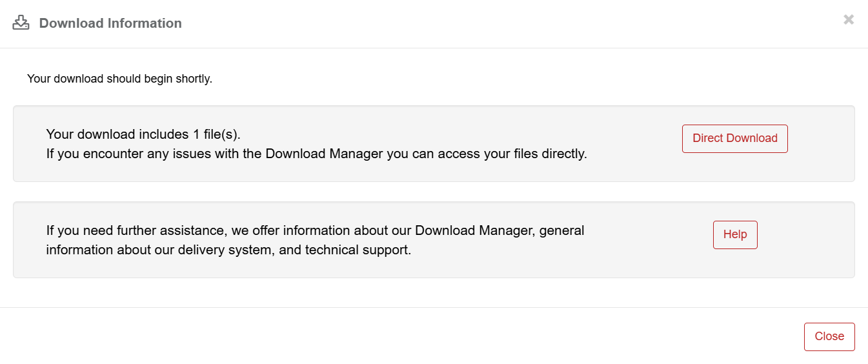
Task: Click the "Your download includes 1 file(s)" line
Action: pyautogui.click(x=143, y=135)
